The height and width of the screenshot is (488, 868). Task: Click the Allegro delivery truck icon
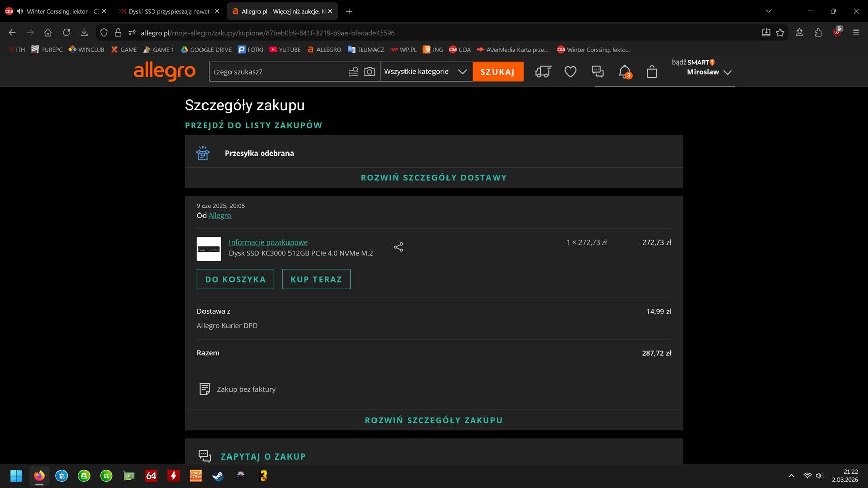[543, 72]
